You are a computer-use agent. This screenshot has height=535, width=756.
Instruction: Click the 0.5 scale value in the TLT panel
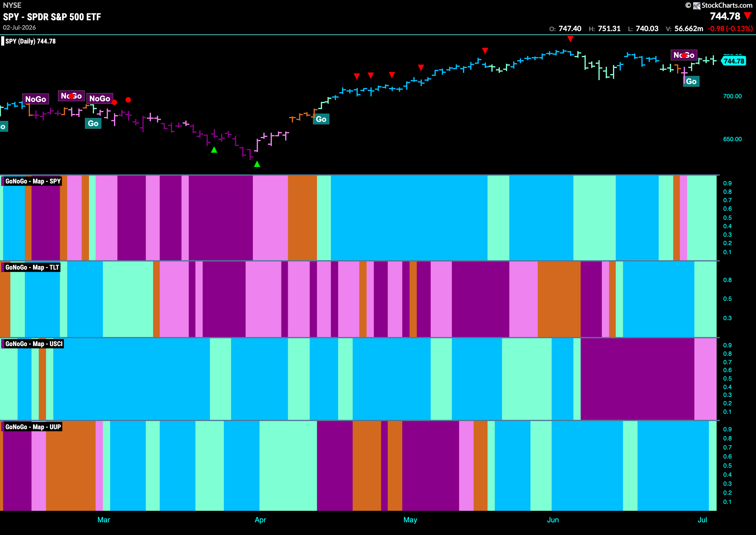tap(727, 299)
